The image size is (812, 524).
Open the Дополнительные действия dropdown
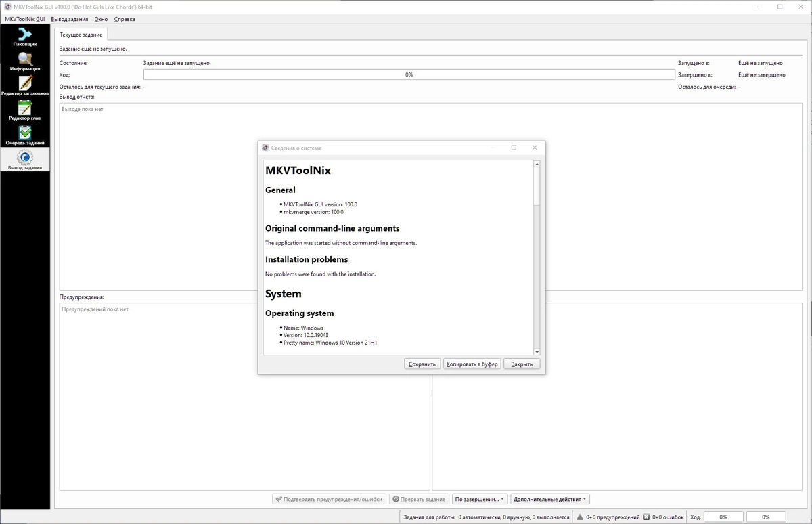click(550, 499)
